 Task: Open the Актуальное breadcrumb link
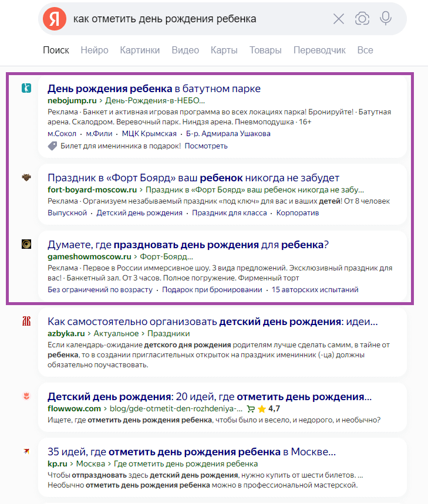click(116, 333)
